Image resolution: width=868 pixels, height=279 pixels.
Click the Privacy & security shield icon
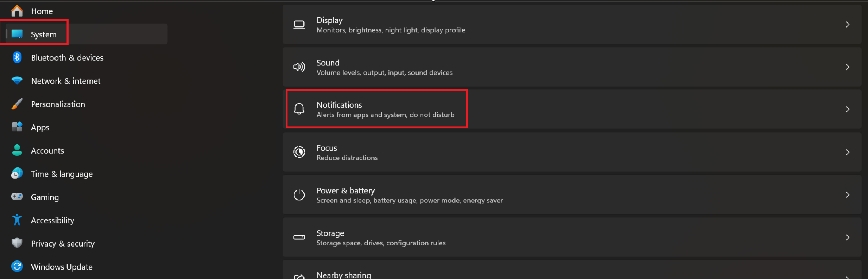tap(17, 243)
